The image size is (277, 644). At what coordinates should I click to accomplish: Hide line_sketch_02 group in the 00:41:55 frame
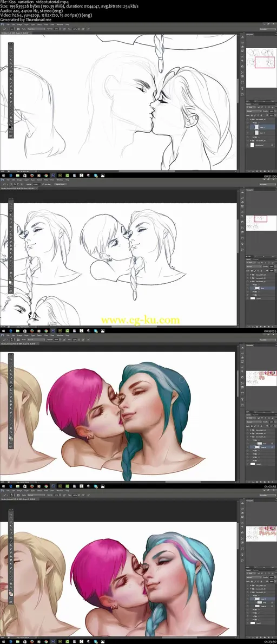tap(247, 278)
